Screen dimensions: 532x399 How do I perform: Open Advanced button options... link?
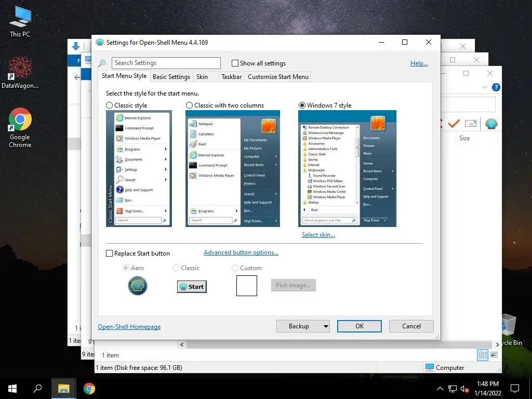(x=241, y=252)
